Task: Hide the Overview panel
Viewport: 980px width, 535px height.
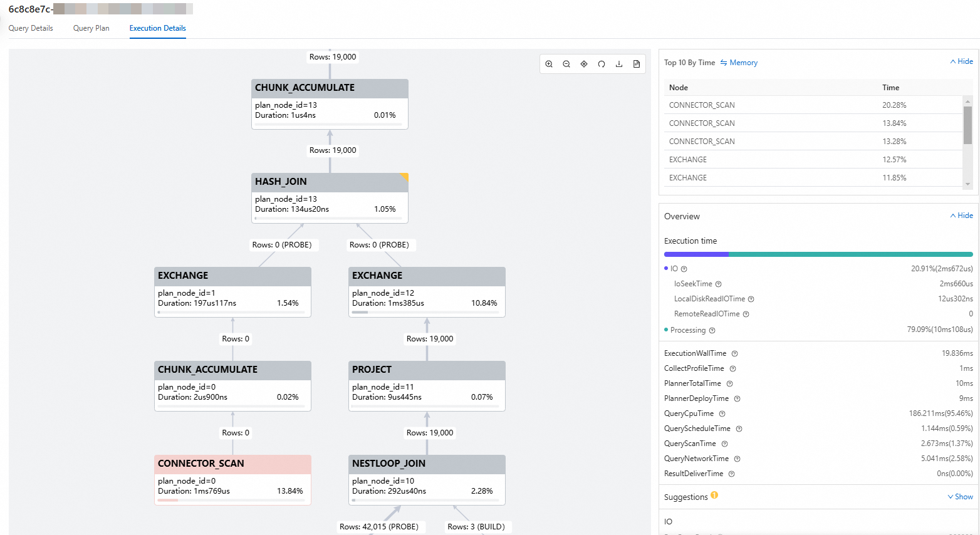Action: coord(961,216)
